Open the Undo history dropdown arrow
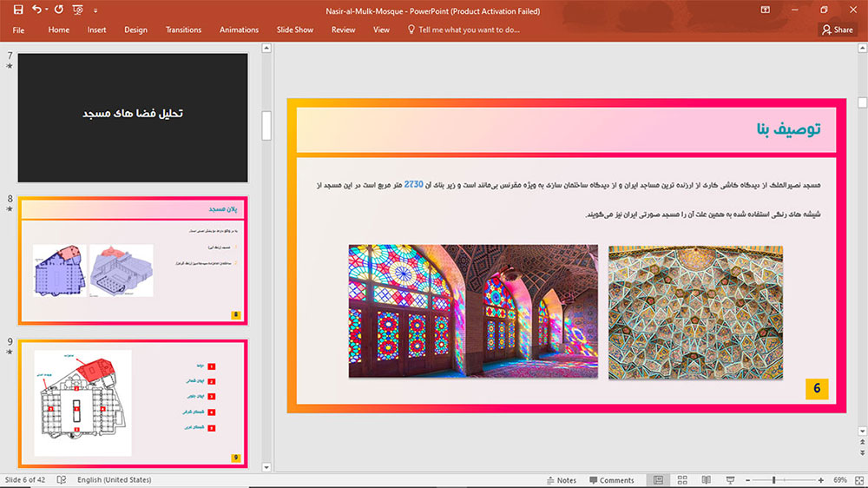 tap(47, 10)
